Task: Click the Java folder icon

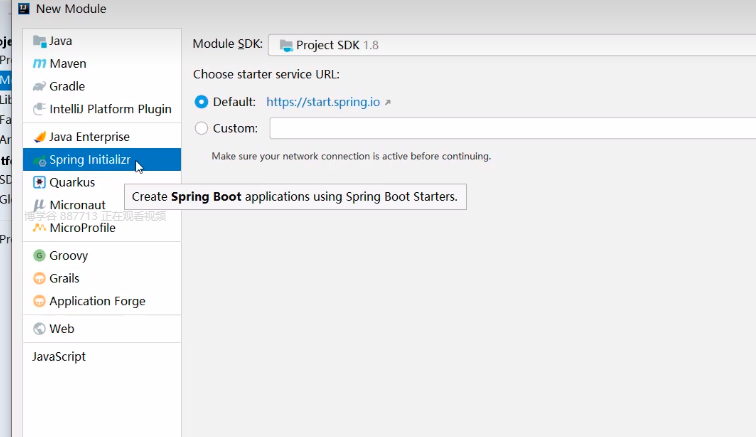Action: click(x=40, y=41)
